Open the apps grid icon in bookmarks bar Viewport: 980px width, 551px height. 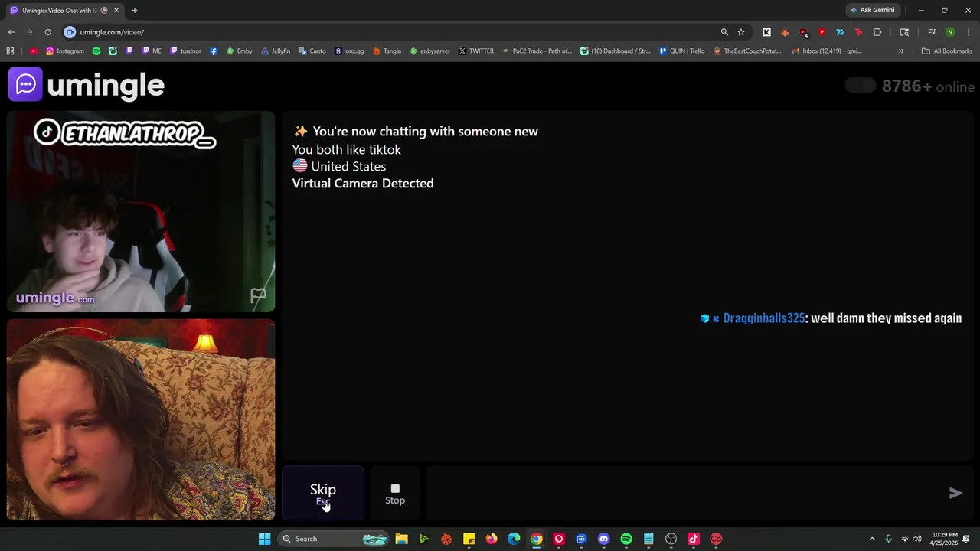tap(10, 51)
